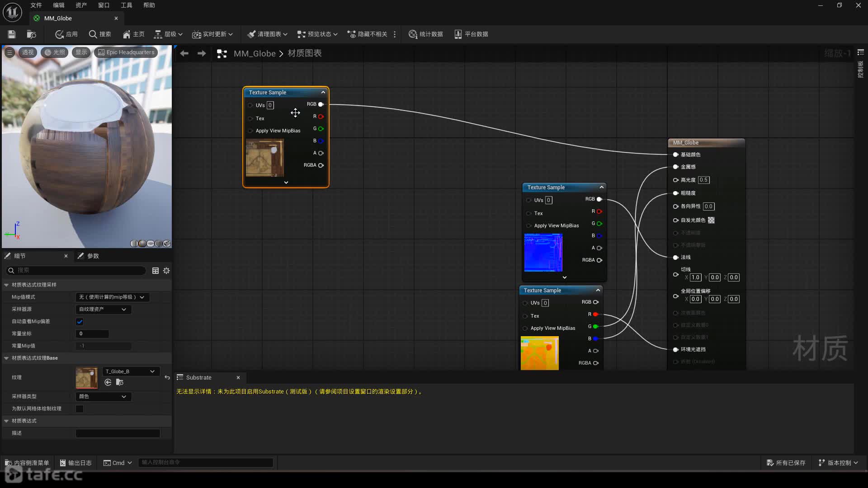Close the Substrate tab

coord(238,378)
